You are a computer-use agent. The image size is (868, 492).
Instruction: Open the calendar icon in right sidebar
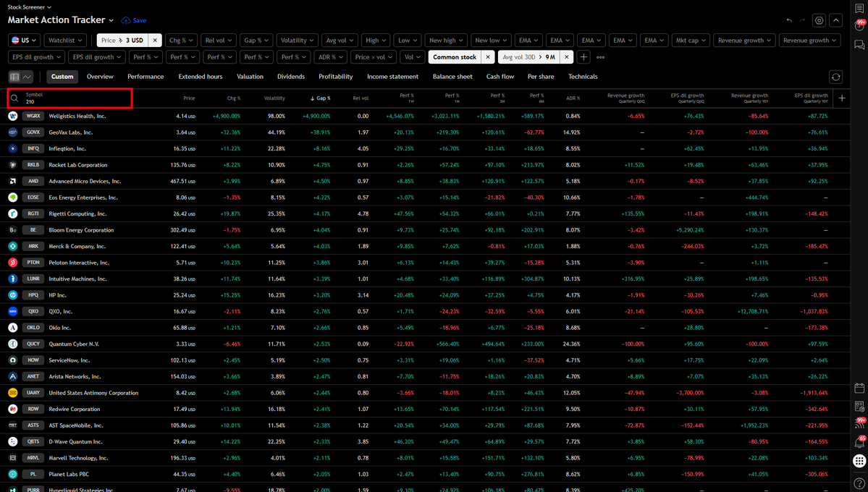(859, 389)
